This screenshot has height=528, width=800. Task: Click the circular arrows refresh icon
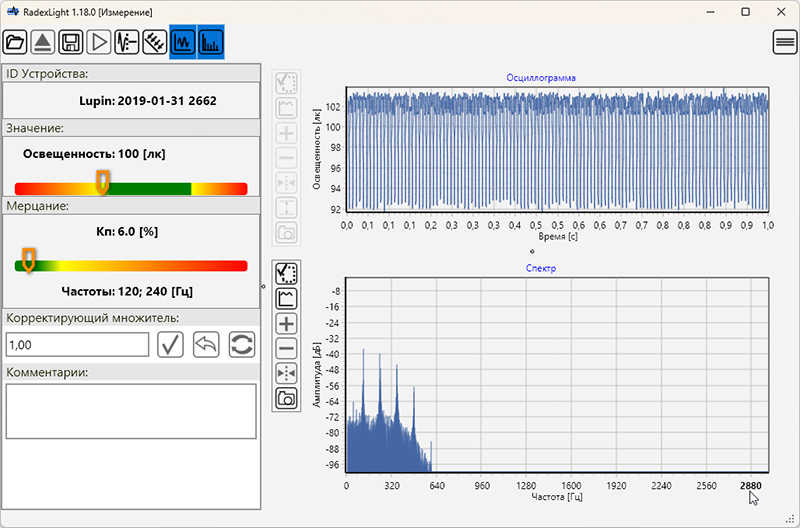pos(242,345)
